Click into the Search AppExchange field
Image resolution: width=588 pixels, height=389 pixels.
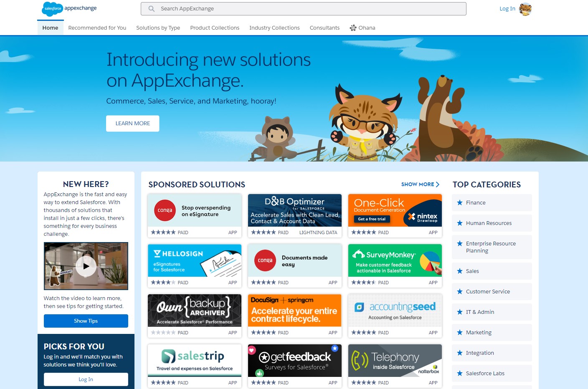(x=304, y=9)
